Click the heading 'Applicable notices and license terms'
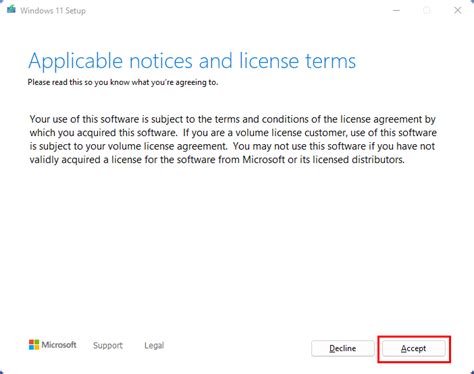 click(x=192, y=61)
